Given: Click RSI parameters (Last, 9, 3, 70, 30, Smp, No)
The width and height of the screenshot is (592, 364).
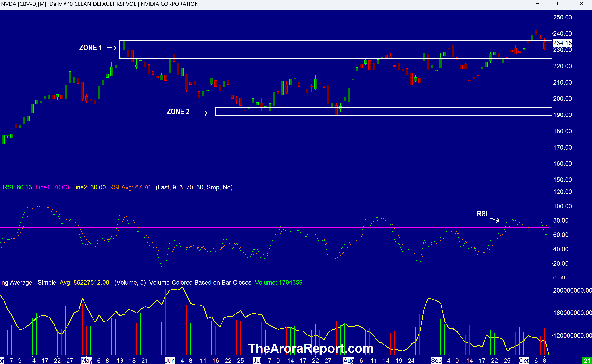Looking at the screenshot, I should click(x=194, y=187).
